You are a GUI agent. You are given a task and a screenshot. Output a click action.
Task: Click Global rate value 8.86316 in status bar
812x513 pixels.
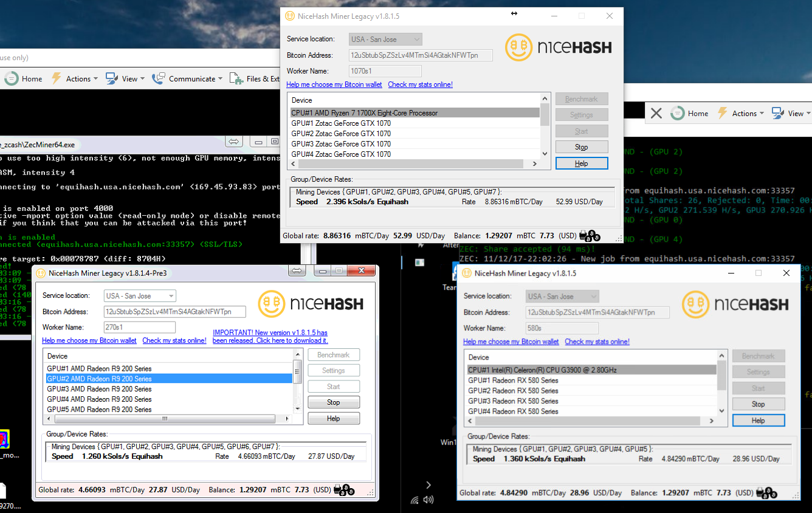[x=337, y=236]
